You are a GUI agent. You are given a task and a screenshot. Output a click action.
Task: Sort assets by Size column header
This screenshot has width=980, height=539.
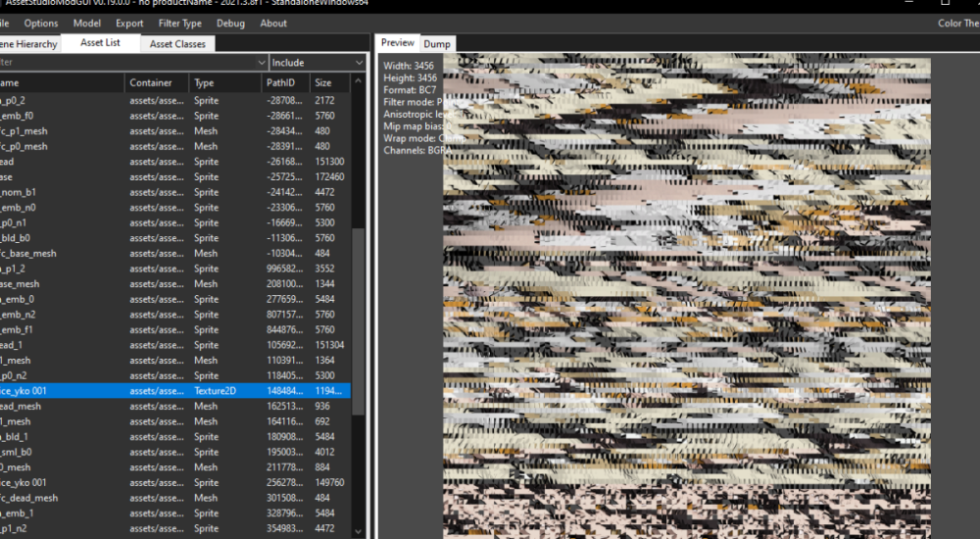(330, 82)
